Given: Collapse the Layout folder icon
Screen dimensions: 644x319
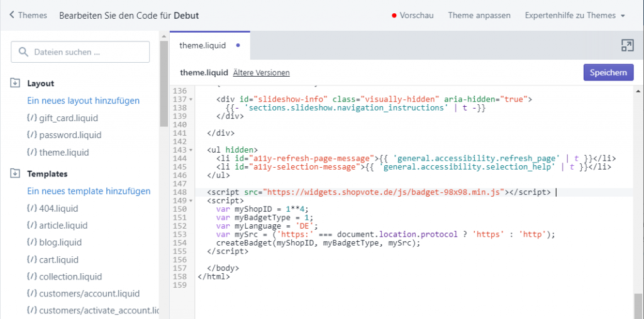Looking at the screenshot, I should [x=15, y=84].
